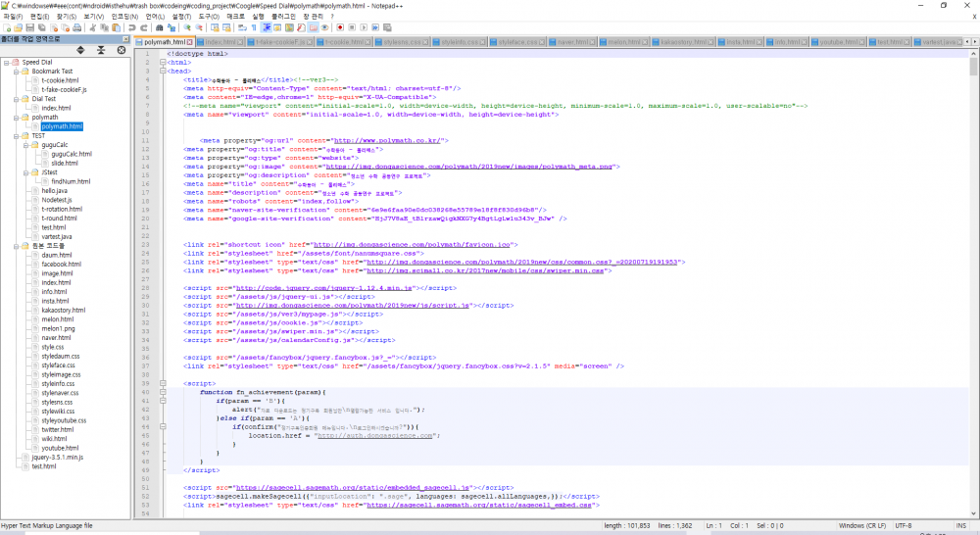980x535 pixels.
Task: Open the 파일(F) menu
Action: click(x=13, y=17)
